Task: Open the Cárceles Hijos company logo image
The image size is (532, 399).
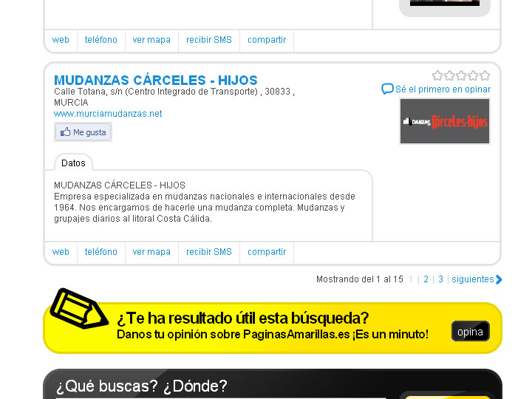Action: click(x=445, y=121)
